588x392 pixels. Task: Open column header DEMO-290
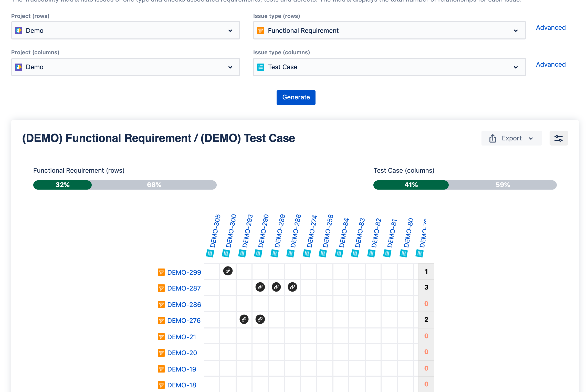tap(264, 231)
